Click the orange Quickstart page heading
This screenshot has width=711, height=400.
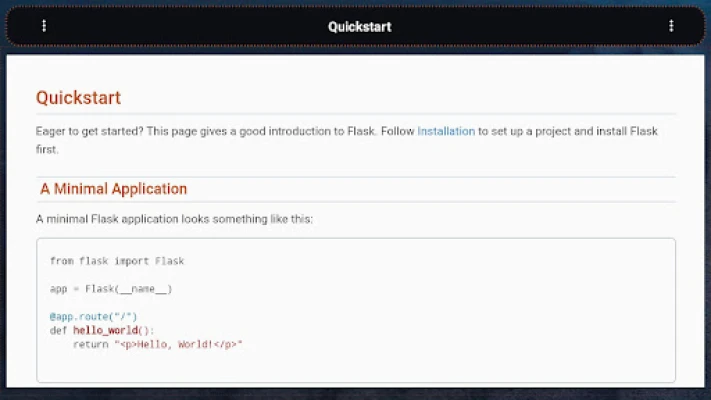(78, 98)
